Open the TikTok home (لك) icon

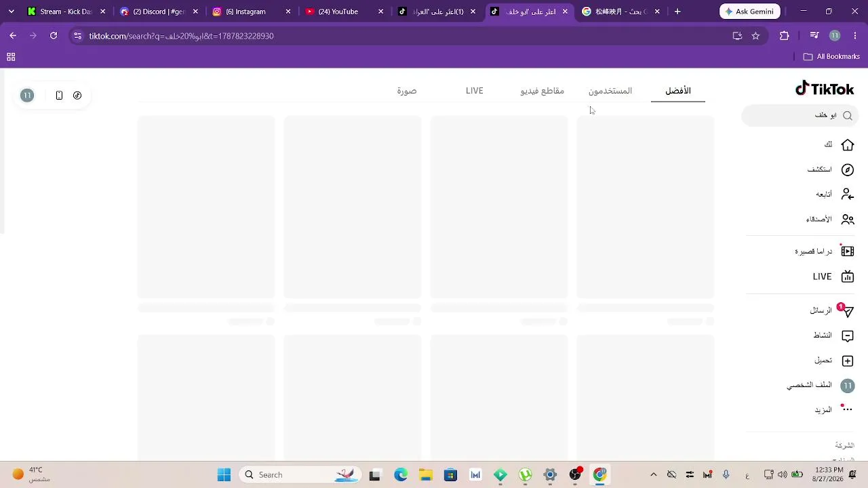847,144
